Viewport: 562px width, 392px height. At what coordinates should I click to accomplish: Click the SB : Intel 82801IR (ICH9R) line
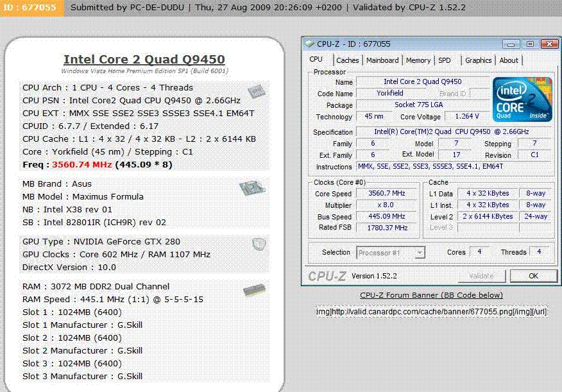(94, 223)
